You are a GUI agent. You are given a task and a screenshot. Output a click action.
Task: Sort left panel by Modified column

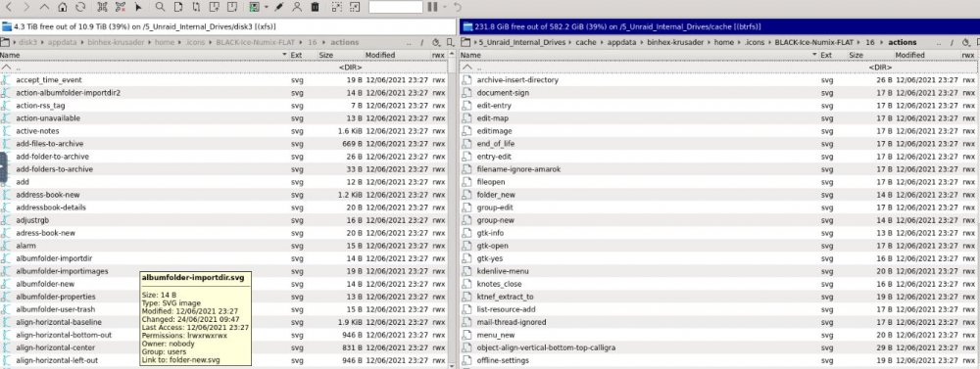click(x=380, y=55)
